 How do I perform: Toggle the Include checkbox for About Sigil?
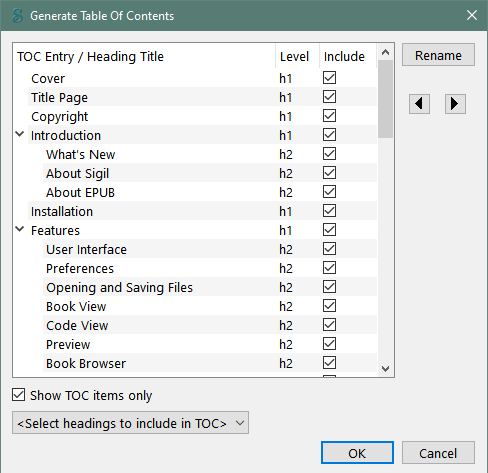coord(329,173)
